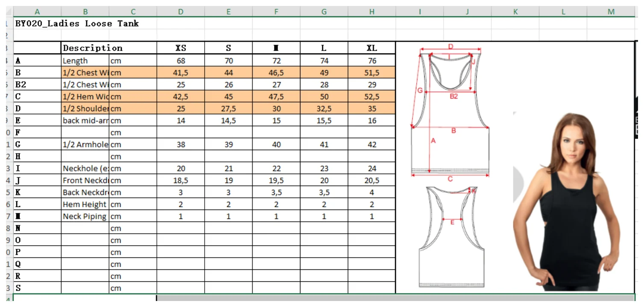
Task: Click the shoulder value 32,5
Action: [x=324, y=109]
